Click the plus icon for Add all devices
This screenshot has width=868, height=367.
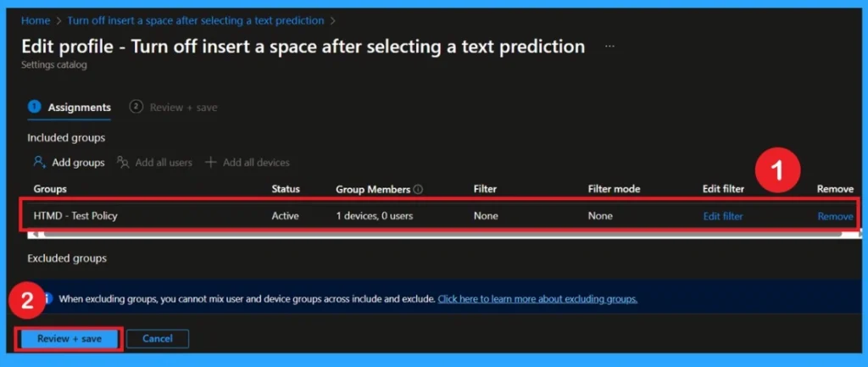pyautogui.click(x=211, y=162)
